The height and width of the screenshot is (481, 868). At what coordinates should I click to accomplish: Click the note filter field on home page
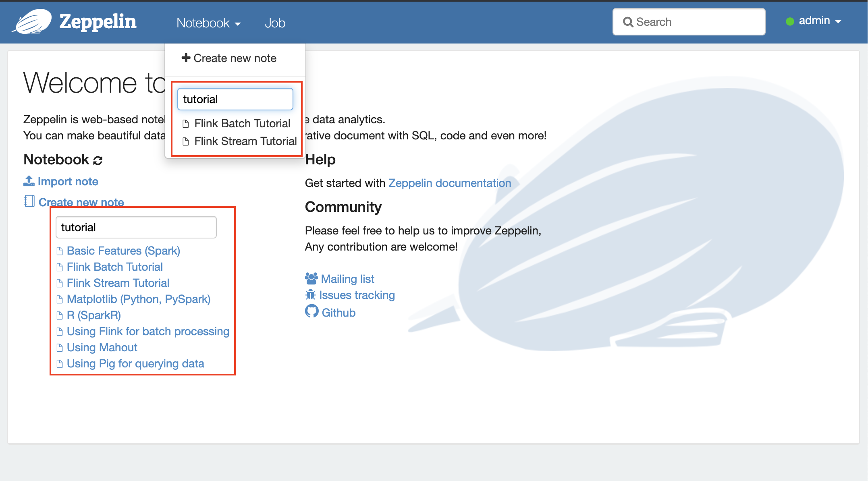136,227
